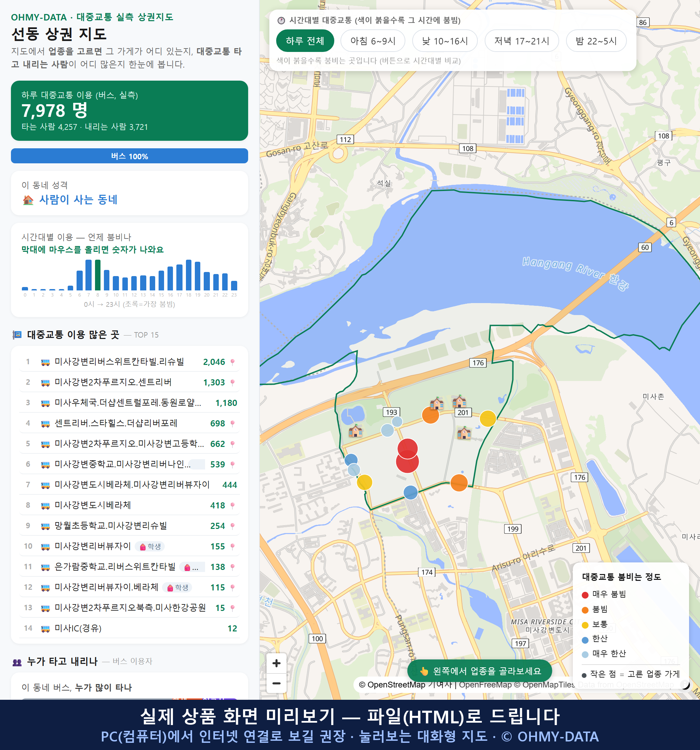
Task: Click bus icon on 미사IC(경유) row
Action: (x=45, y=628)
